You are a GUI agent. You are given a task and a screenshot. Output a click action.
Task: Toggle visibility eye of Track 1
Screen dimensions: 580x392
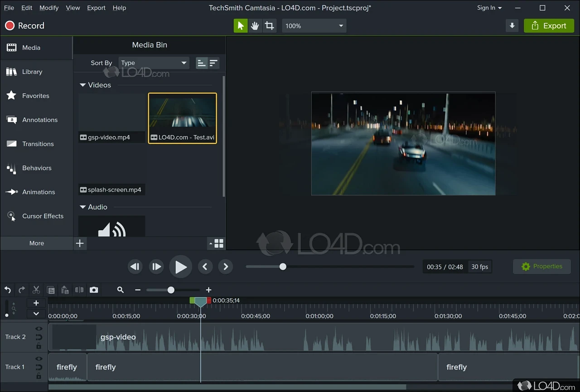tap(39, 359)
